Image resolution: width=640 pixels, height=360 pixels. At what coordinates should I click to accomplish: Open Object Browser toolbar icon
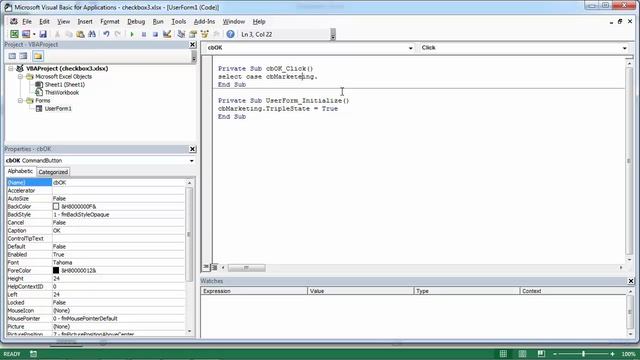coord(204,34)
